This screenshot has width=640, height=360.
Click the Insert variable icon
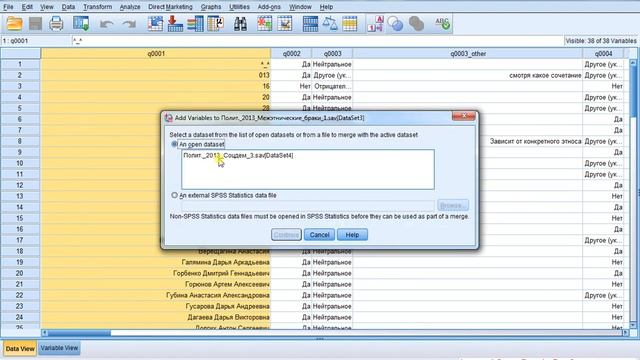[x=285, y=24]
